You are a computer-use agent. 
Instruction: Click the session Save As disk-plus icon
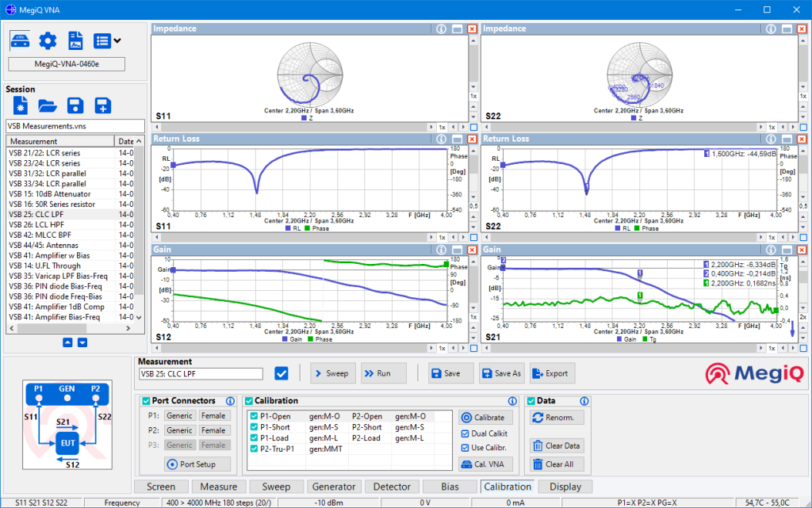tap(102, 106)
